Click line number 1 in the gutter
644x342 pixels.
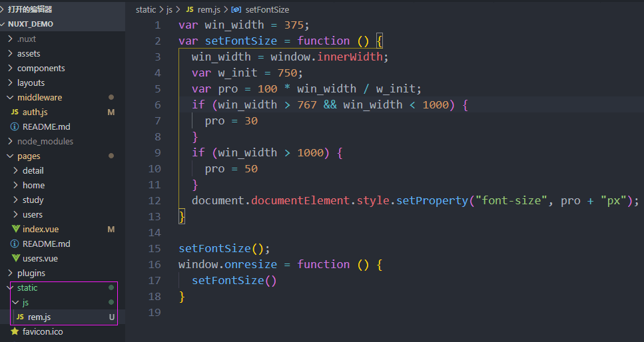click(158, 25)
